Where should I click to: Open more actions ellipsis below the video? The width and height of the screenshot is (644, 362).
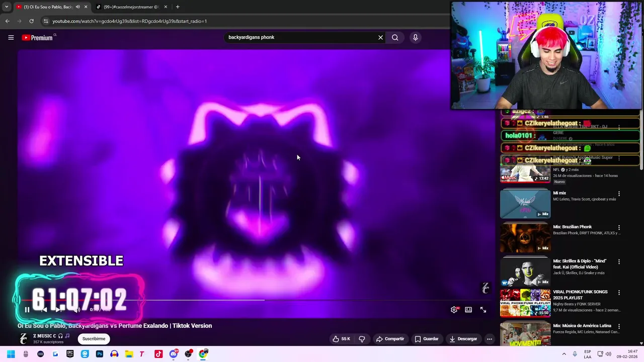[x=489, y=339]
